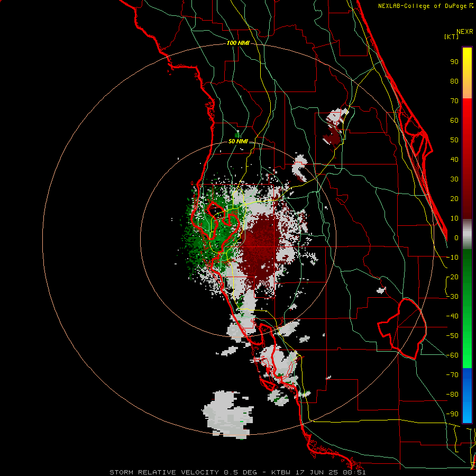
Task: Click the 60 value on the velocity scale
Action: coord(454,121)
